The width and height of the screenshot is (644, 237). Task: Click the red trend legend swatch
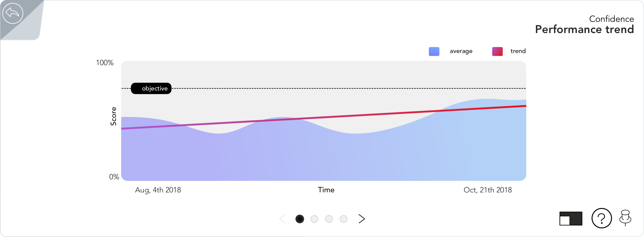tap(498, 51)
